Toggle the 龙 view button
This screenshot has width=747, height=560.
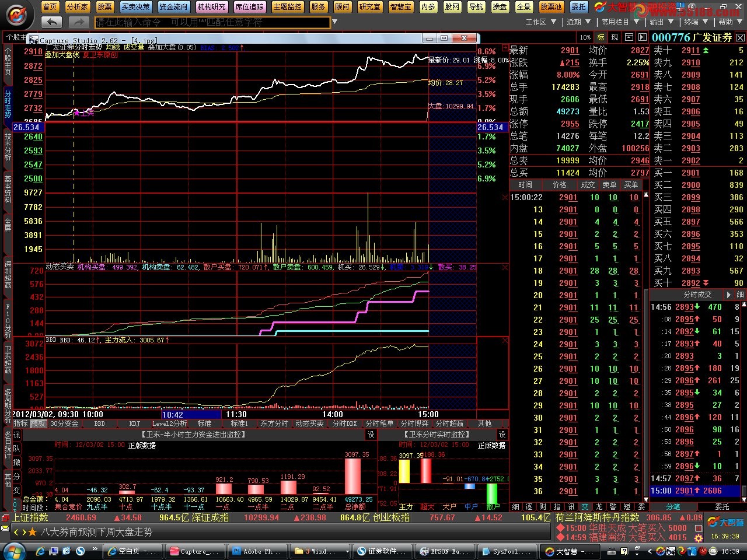[x=599, y=507]
